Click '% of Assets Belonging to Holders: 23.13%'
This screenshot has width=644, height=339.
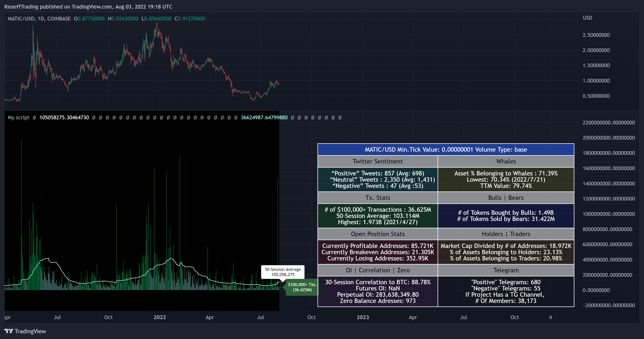coord(506,252)
